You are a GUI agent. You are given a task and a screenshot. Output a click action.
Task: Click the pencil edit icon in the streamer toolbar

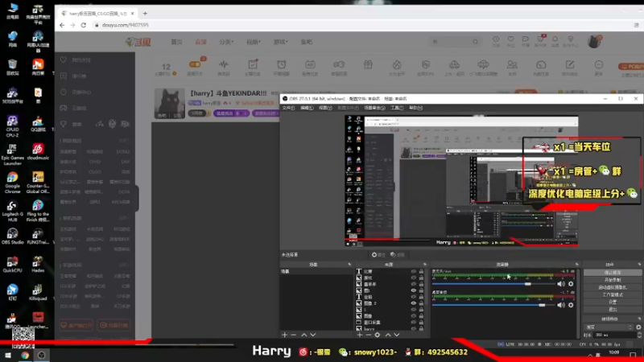tap(570, 64)
